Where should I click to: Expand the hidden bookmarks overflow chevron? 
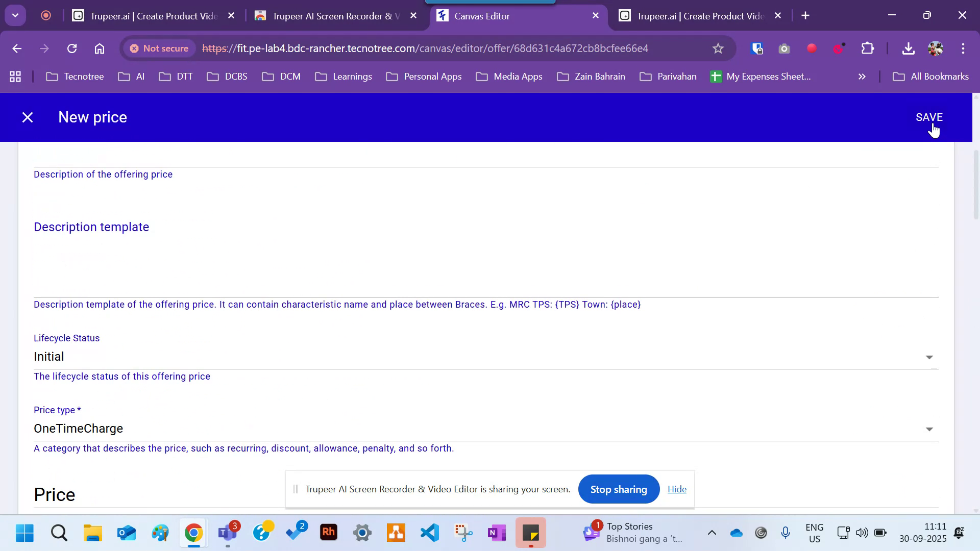861,77
